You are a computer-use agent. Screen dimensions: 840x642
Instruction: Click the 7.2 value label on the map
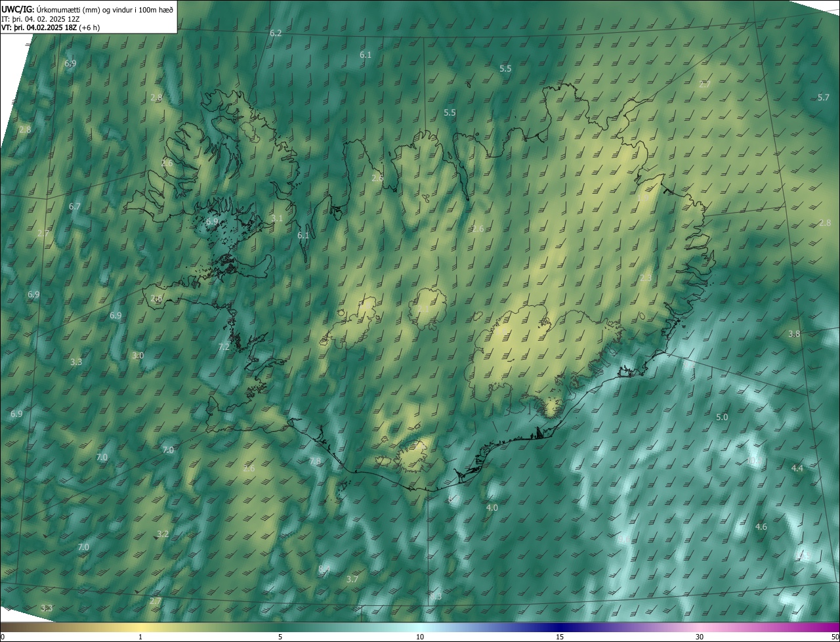[x=224, y=347]
